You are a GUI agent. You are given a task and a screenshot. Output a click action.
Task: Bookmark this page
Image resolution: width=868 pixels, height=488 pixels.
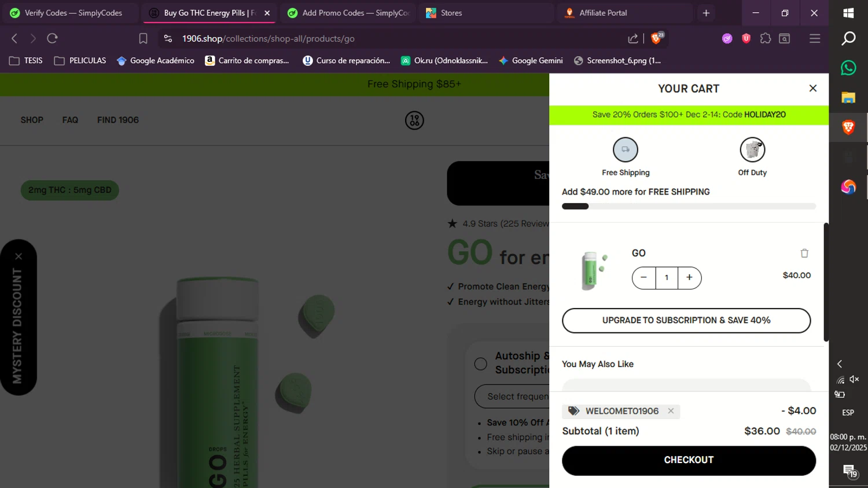tap(143, 38)
